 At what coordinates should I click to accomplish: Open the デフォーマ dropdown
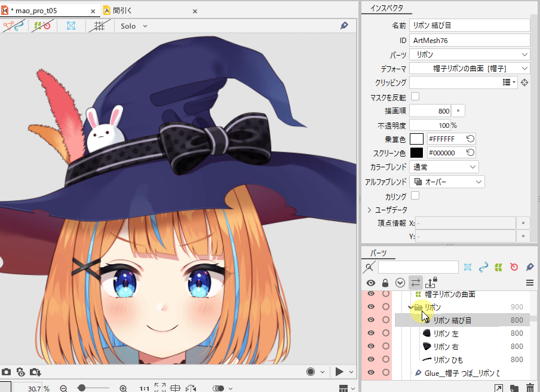pos(470,69)
